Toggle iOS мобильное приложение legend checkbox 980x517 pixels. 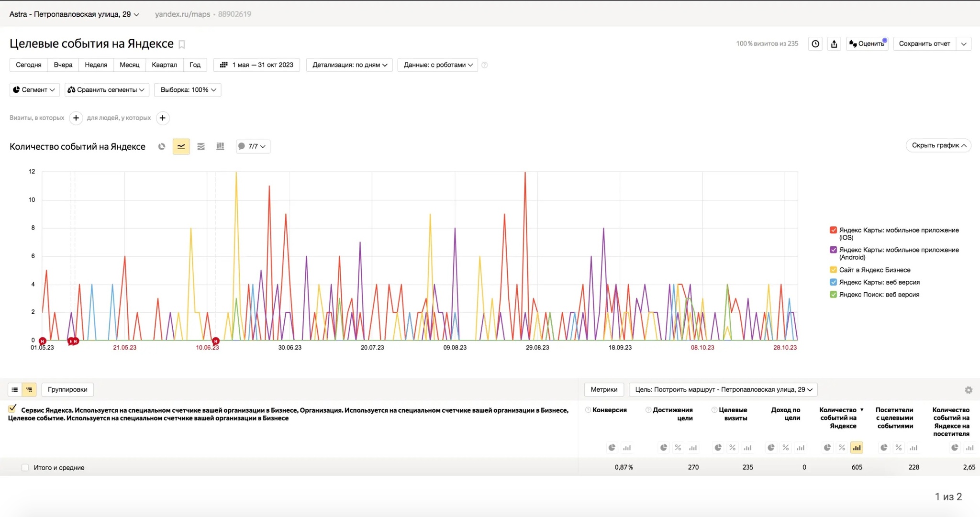click(833, 230)
